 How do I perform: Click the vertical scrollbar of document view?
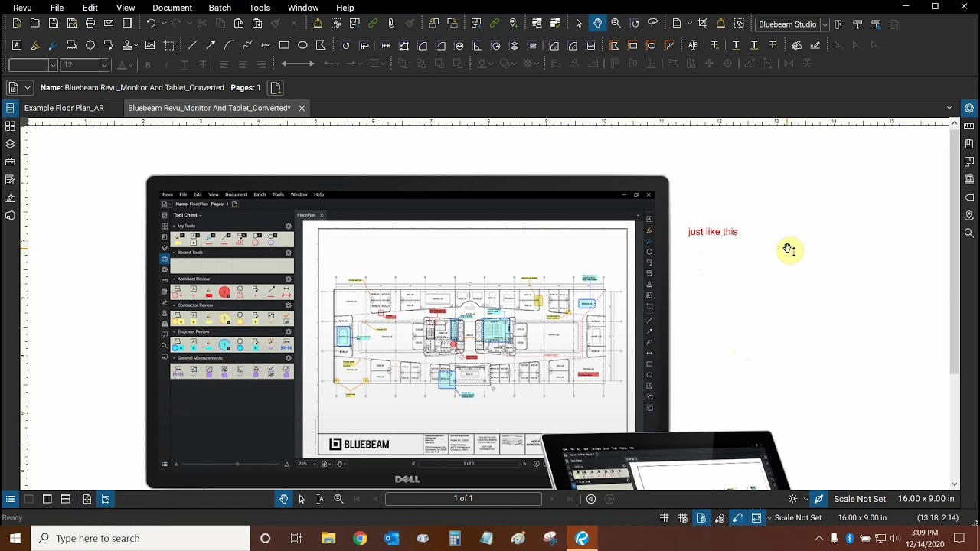coord(954,253)
